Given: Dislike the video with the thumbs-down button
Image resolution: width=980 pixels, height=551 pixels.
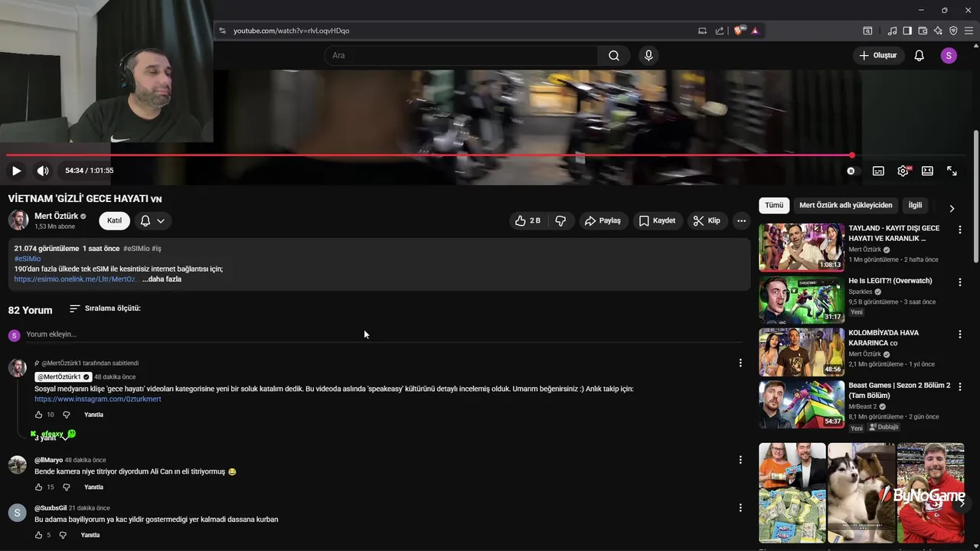Looking at the screenshot, I should (x=560, y=220).
